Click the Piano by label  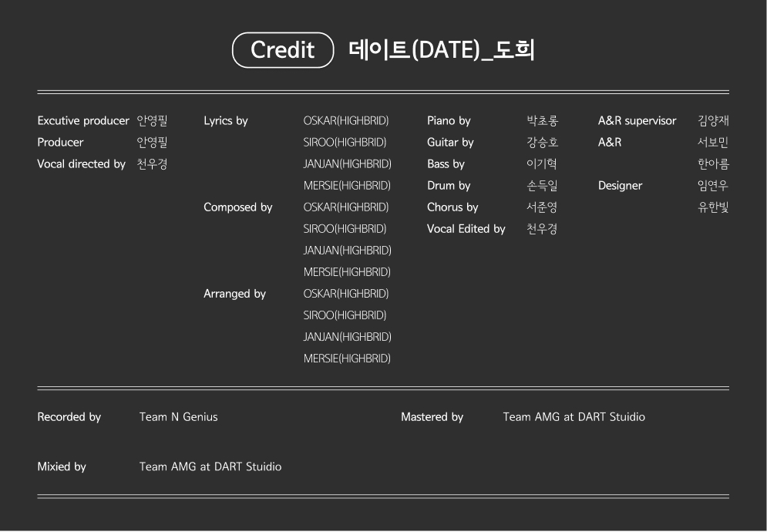(x=449, y=121)
